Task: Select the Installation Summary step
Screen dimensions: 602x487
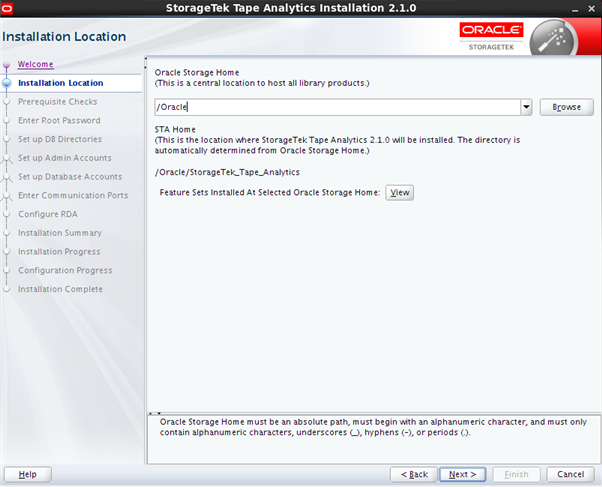Action: click(x=60, y=233)
